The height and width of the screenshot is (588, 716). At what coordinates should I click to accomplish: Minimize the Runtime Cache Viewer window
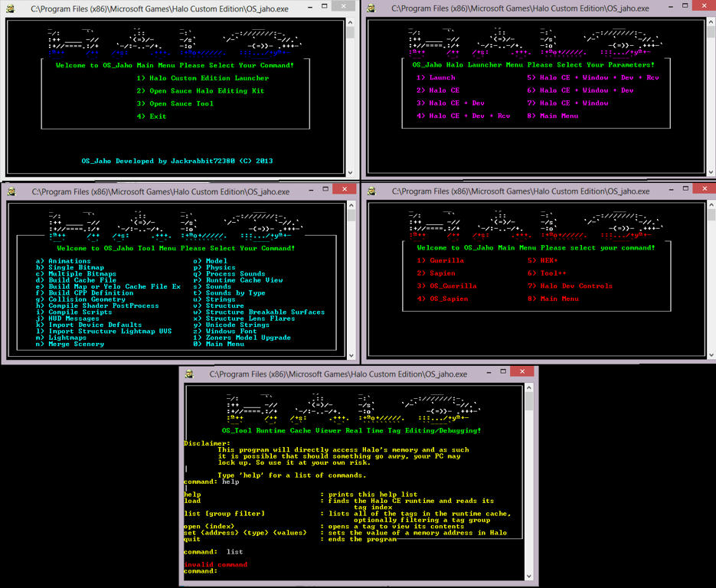[489, 371]
